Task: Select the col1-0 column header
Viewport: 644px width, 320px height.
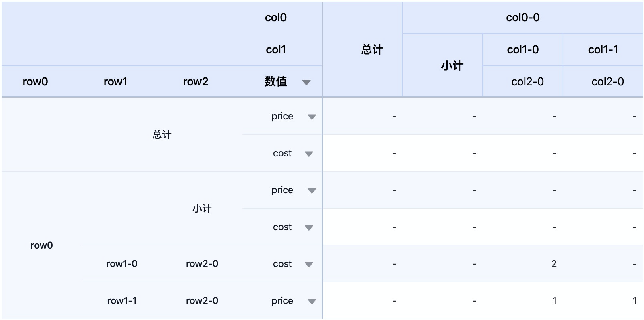Action: 523,49
